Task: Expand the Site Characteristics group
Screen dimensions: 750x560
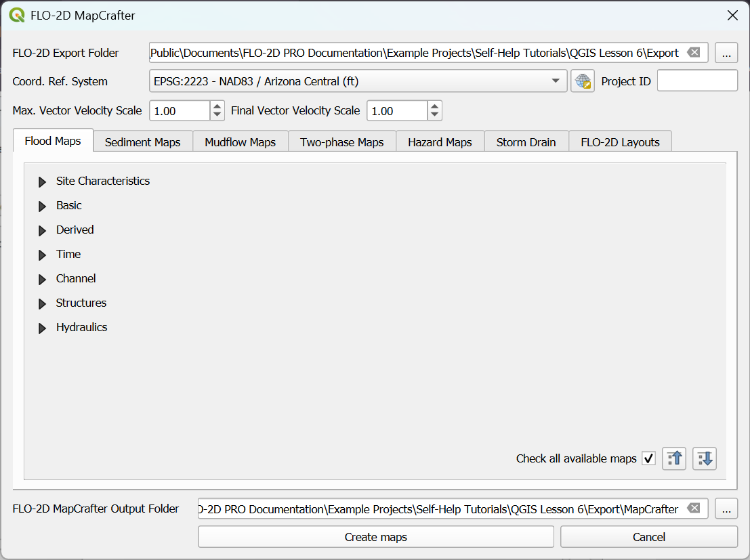Action: 43,181
